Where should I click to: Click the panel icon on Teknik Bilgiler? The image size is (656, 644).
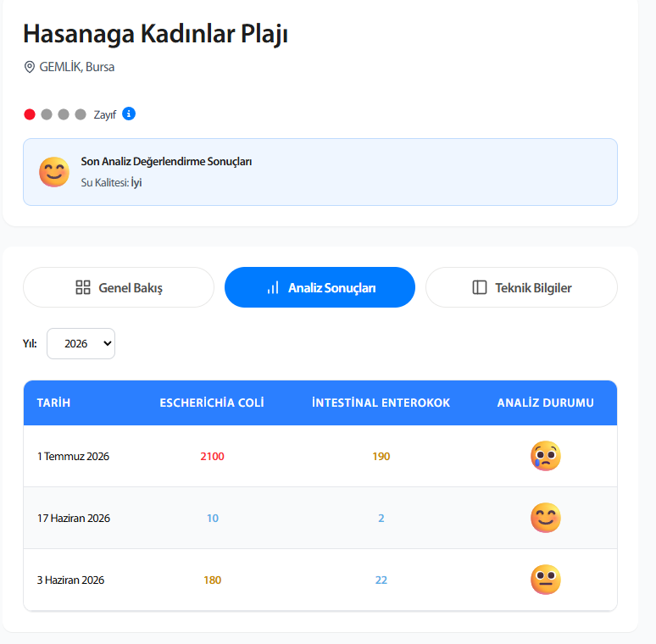point(480,287)
